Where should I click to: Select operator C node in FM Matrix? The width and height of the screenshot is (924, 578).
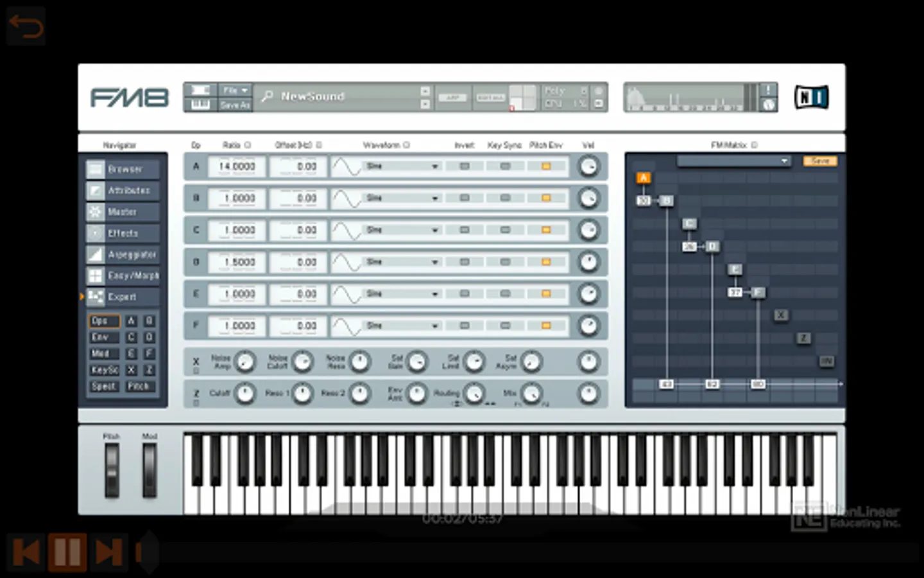tap(689, 223)
